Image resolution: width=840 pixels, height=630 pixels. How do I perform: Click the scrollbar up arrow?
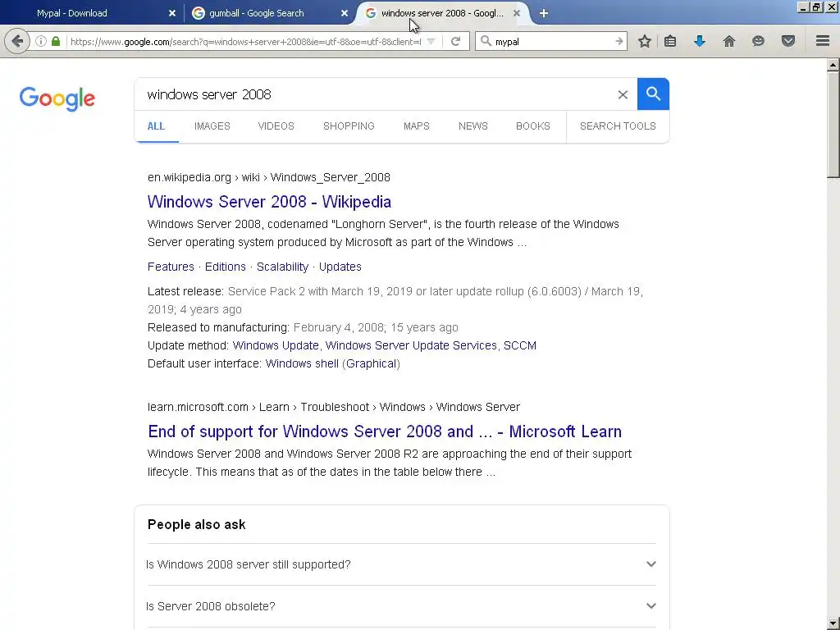pyautogui.click(x=833, y=65)
